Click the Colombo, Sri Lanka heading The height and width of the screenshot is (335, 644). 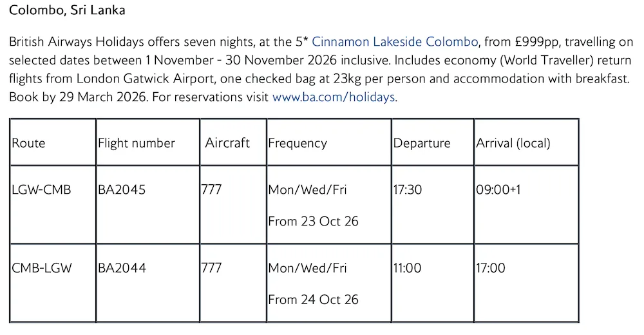[x=67, y=10]
